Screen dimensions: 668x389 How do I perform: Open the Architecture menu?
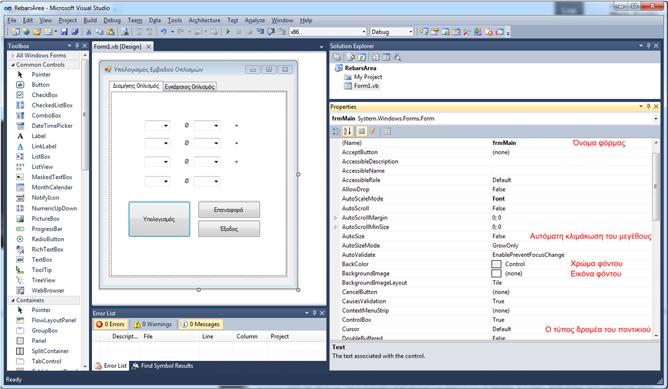(204, 20)
